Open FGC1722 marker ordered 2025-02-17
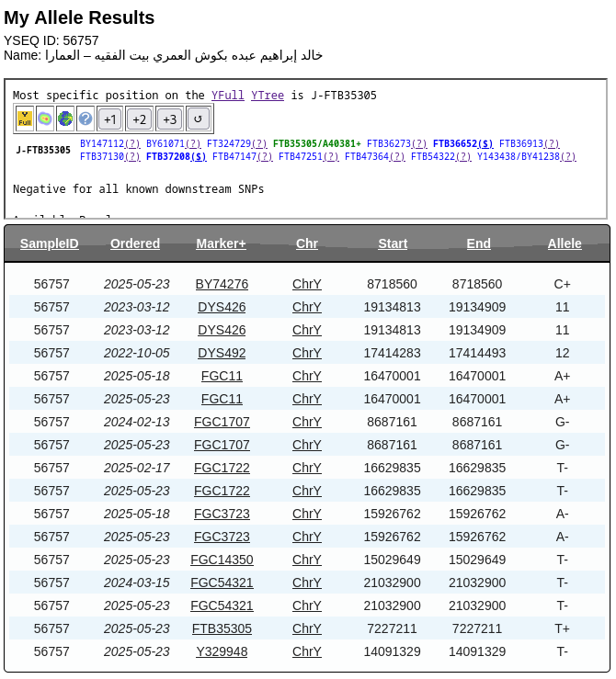 point(222,468)
